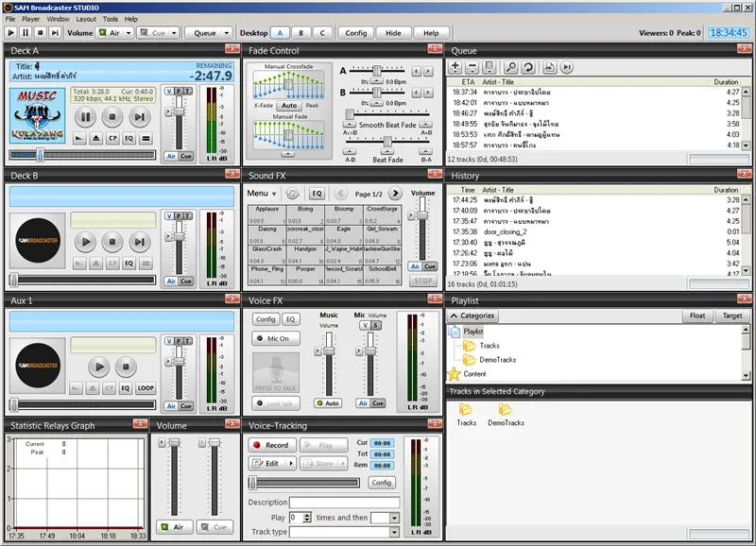Trigger the SchoolBell sound effect
The width and height of the screenshot is (756, 546).
(383, 275)
